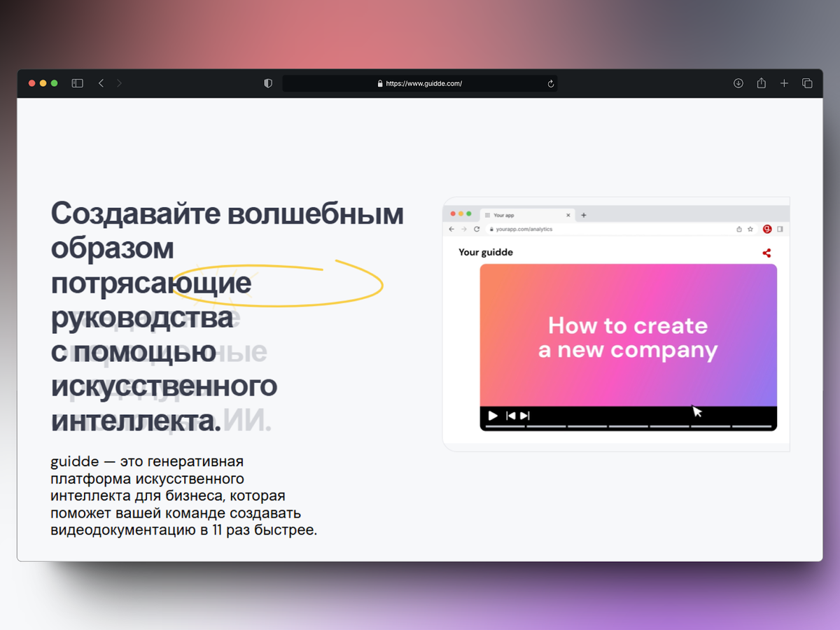Click the demo browser's forward arrow

pyautogui.click(x=464, y=229)
